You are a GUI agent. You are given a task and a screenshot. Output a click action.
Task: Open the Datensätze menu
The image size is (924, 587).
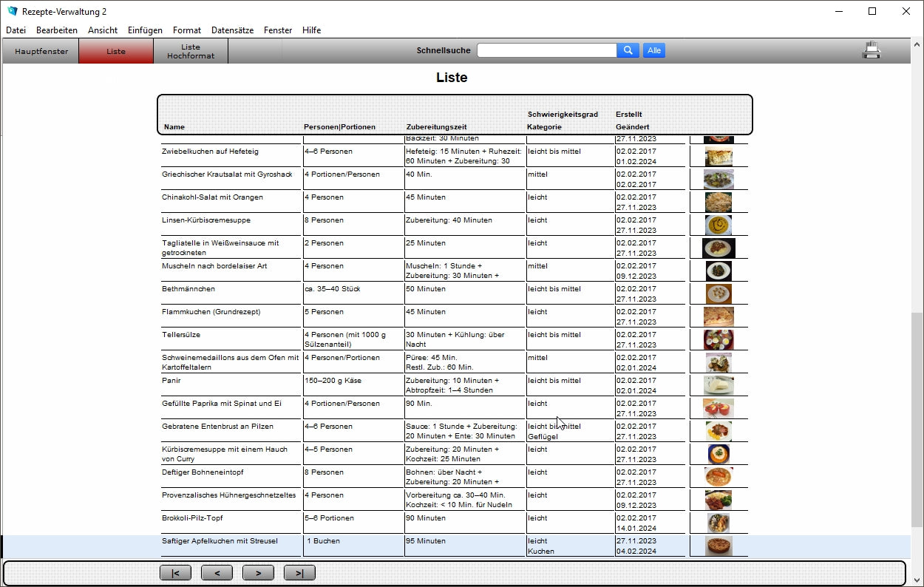(232, 30)
